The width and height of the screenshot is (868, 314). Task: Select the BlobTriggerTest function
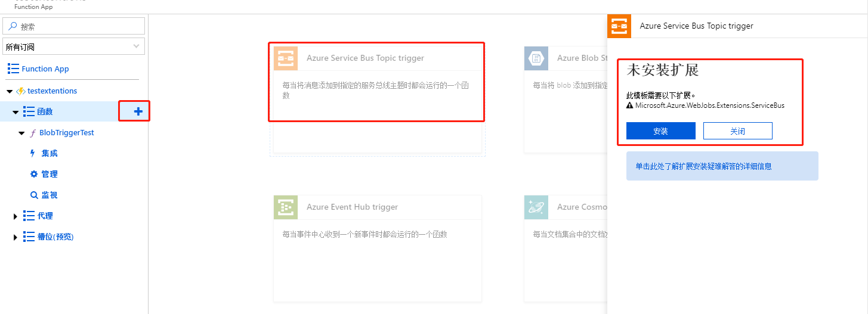click(66, 132)
